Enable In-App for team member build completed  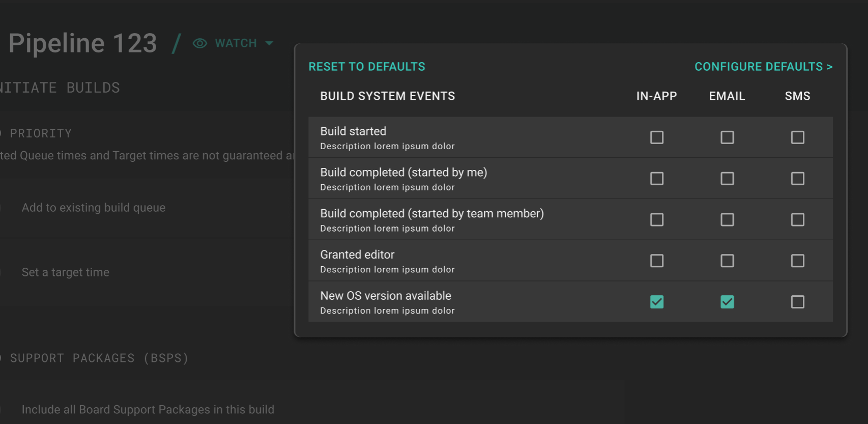(x=656, y=220)
